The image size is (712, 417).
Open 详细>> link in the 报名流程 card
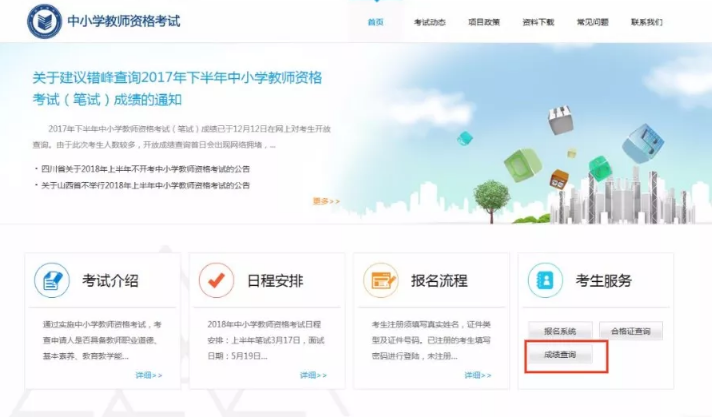coord(478,375)
